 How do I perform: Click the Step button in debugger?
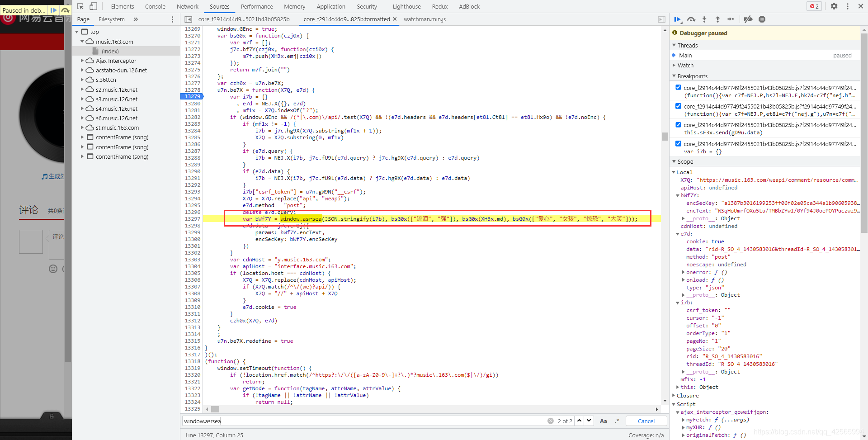point(731,19)
